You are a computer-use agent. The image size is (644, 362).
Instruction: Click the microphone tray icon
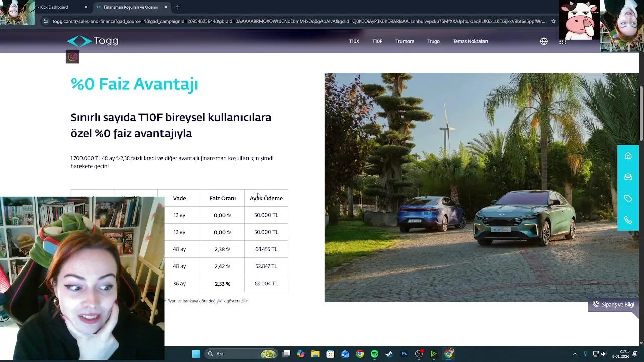585,354
